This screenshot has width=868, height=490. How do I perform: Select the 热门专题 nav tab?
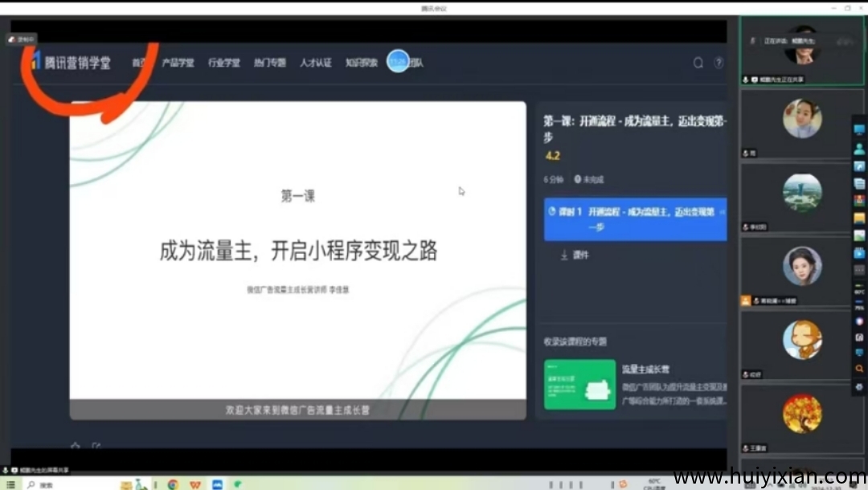point(269,63)
